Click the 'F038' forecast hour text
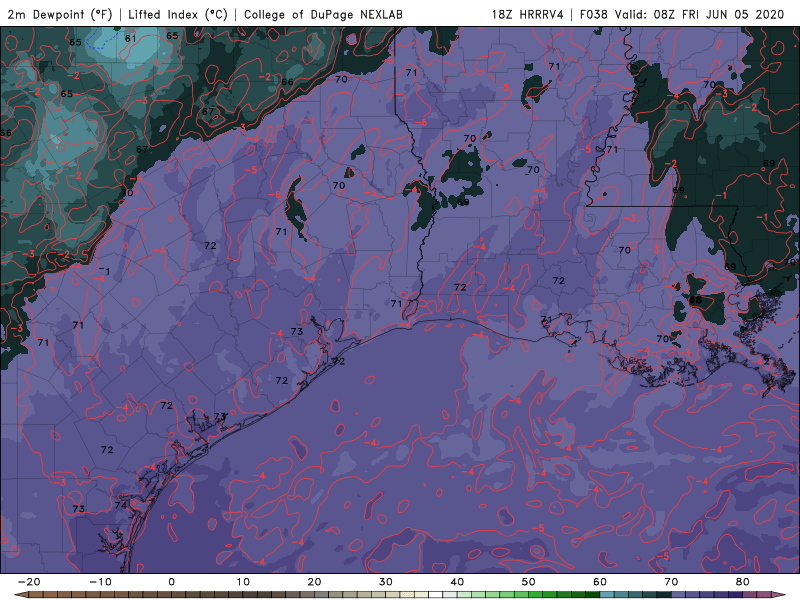The image size is (800, 600). [x=593, y=14]
